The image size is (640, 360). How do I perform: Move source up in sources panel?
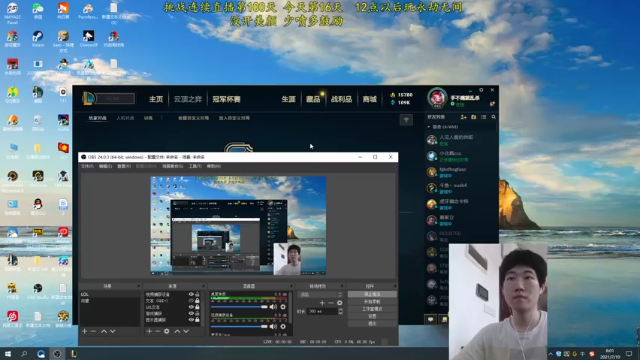[x=177, y=331]
